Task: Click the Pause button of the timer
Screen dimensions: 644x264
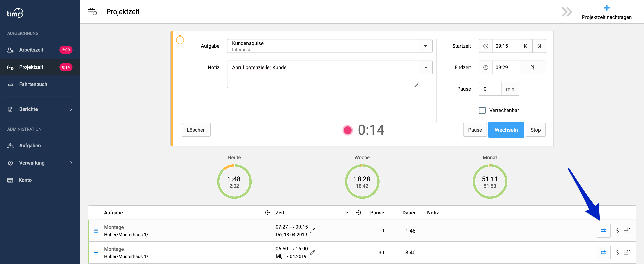Action: click(x=475, y=130)
